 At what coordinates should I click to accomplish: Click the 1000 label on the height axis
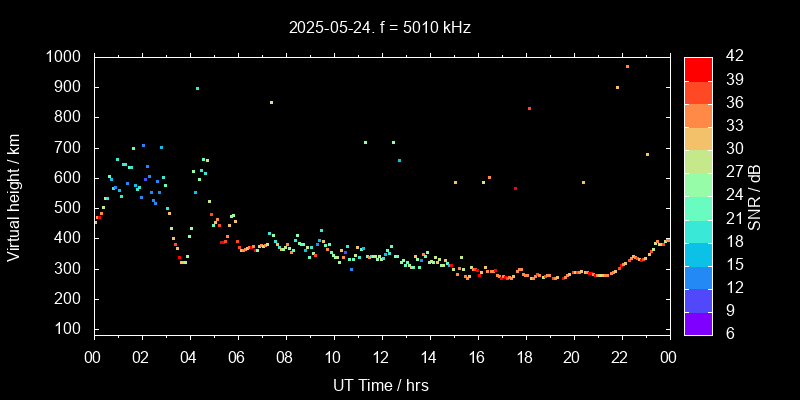(x=65, y=57)
